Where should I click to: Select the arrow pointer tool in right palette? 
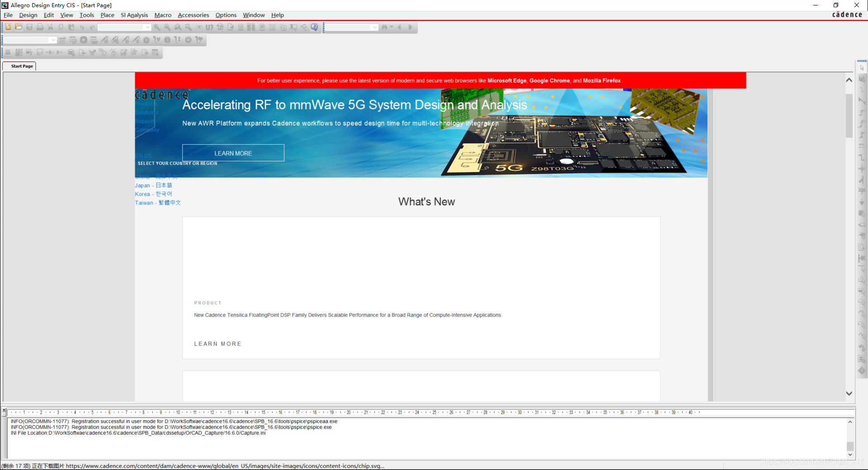tap(862, 68)
